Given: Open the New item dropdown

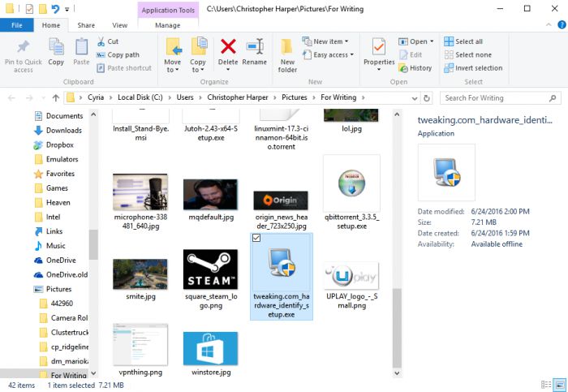Looking at the screenshot, I should (325, 41).
